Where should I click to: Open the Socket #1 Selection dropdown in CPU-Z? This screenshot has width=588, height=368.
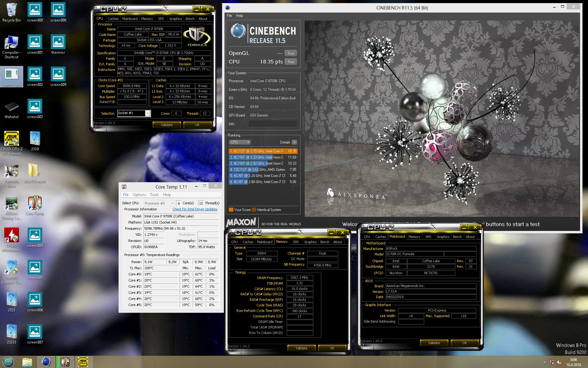134,113
